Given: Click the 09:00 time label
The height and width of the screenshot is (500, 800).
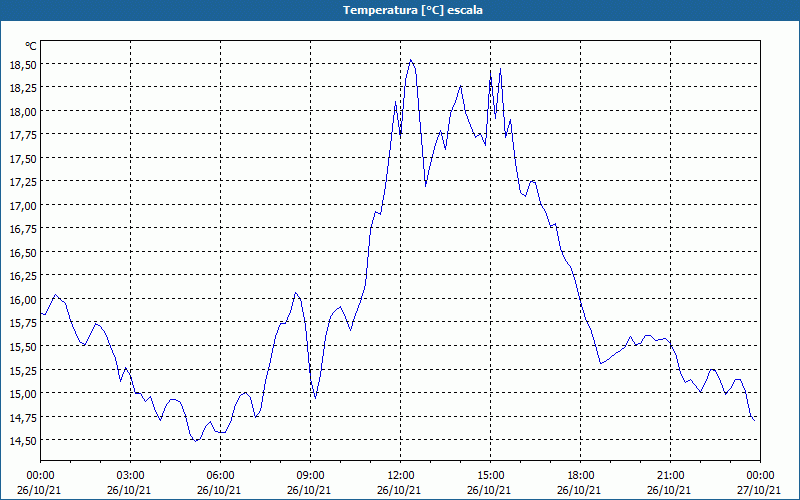Looking at the screenshot, I should point(310,476).
